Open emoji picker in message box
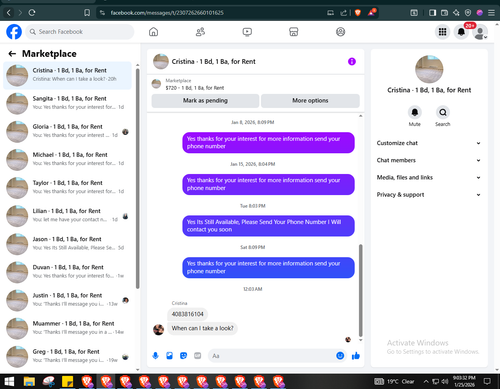 (340, 356)
